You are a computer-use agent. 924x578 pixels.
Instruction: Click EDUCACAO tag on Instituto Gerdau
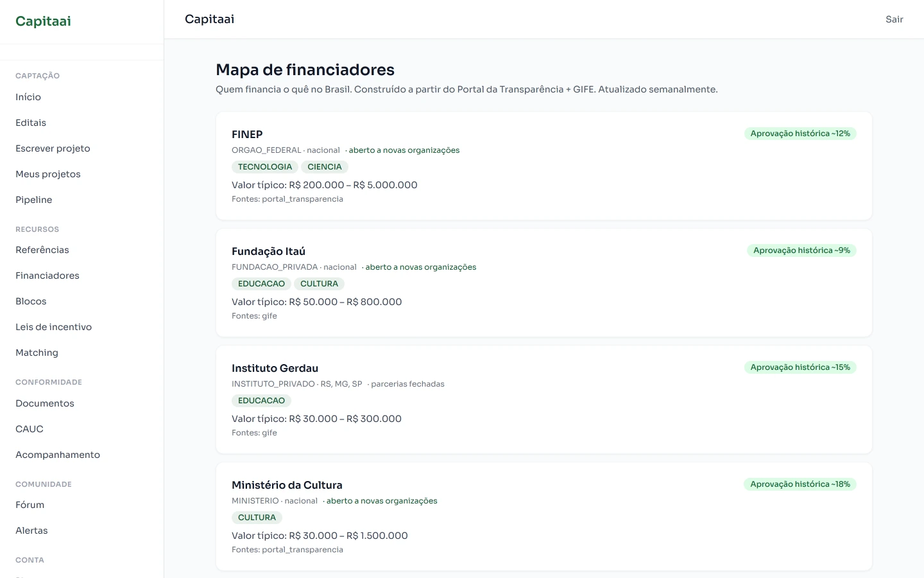tap(261, 401)
